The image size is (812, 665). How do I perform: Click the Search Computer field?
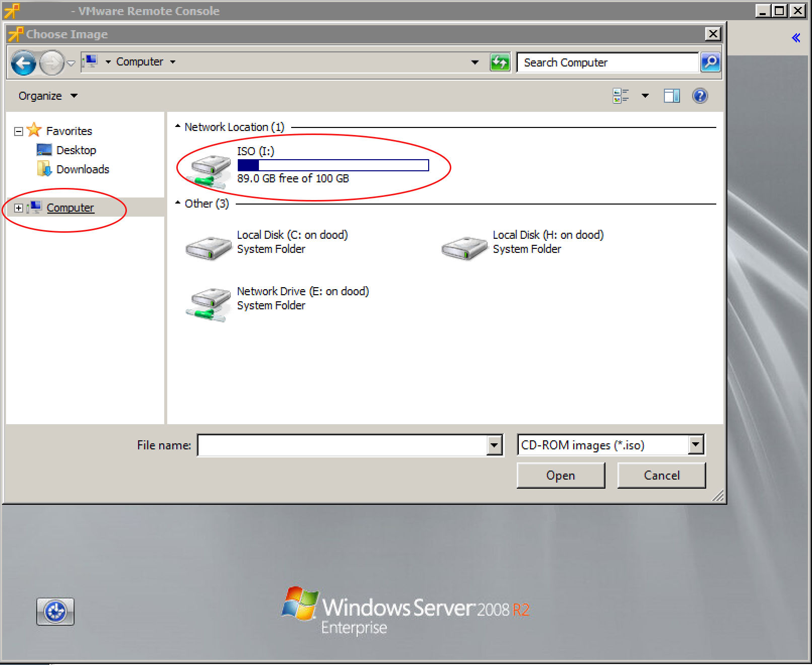click(607, 62)
